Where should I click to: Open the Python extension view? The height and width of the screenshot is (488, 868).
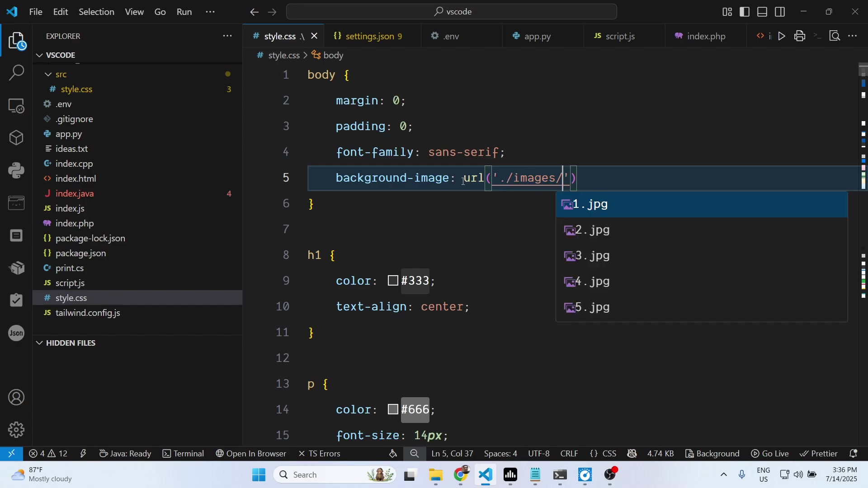click(16, 170)
